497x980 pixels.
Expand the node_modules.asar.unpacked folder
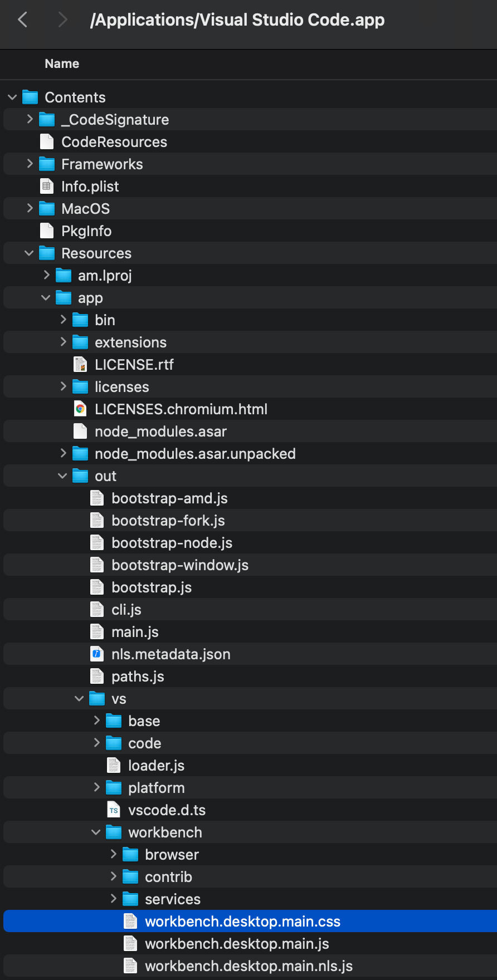click(x=63, y=453)
